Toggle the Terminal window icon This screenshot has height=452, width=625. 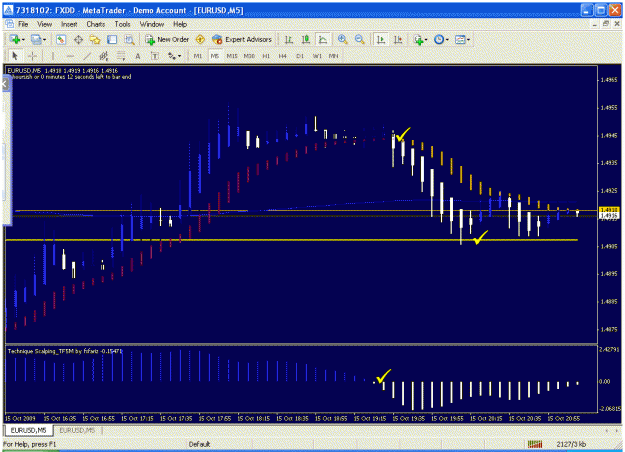click(x=112, y=39)
